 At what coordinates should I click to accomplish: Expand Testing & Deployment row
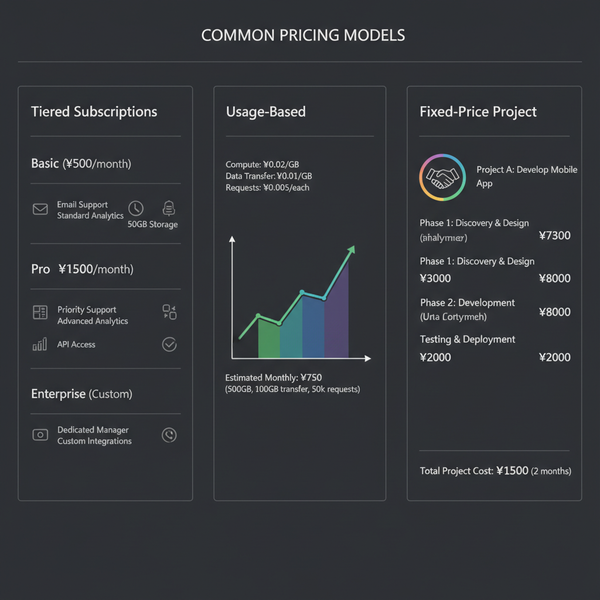point(495,348)
